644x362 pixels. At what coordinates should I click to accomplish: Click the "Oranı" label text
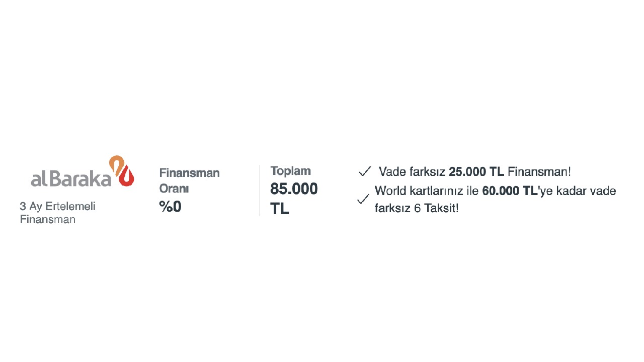click(x=174, y=189)
